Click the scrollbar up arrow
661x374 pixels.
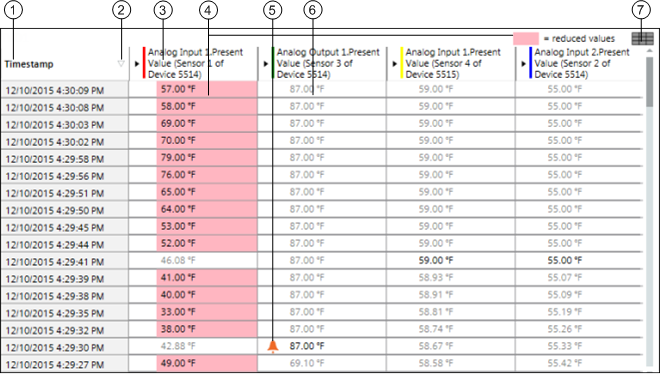coord(650,51)
